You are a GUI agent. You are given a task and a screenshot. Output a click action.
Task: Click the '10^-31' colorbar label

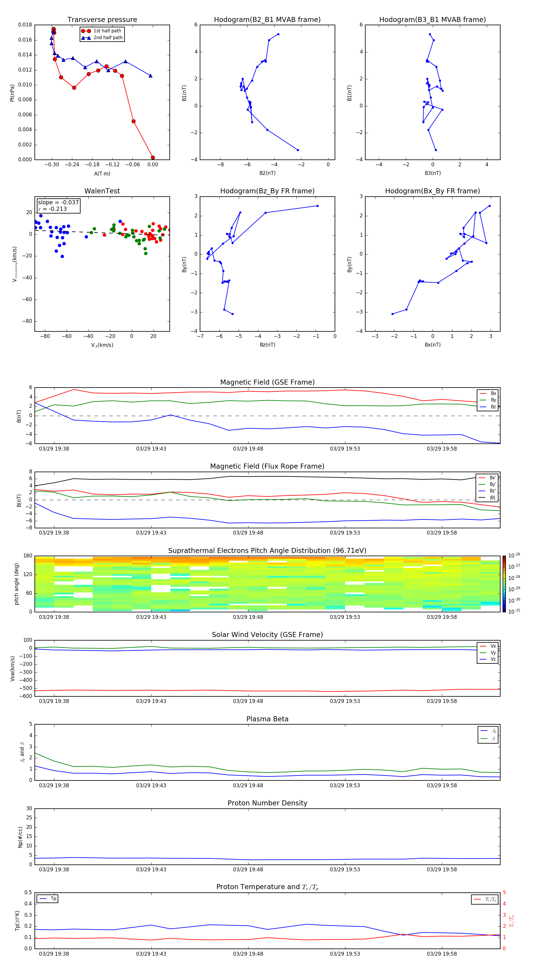click(514, 611)
